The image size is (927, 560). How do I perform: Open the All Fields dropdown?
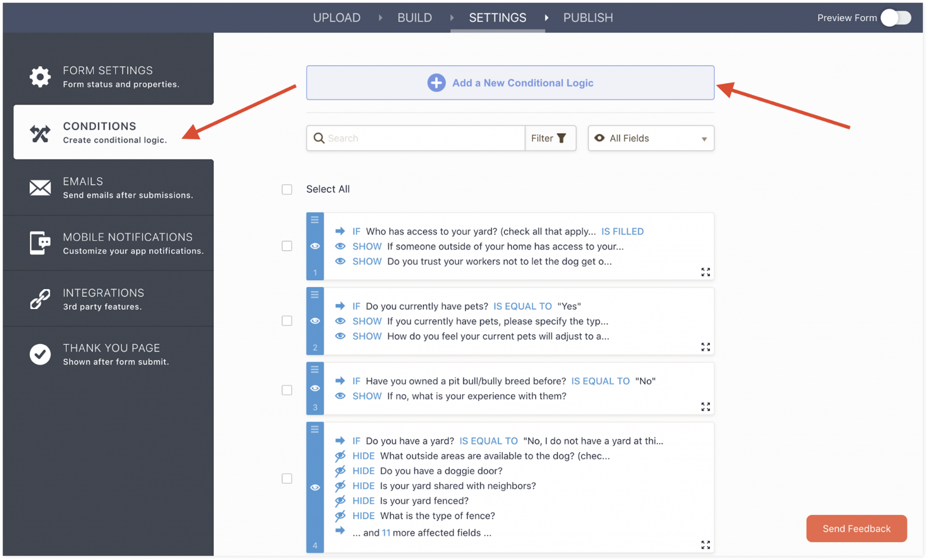click(650, 138)
